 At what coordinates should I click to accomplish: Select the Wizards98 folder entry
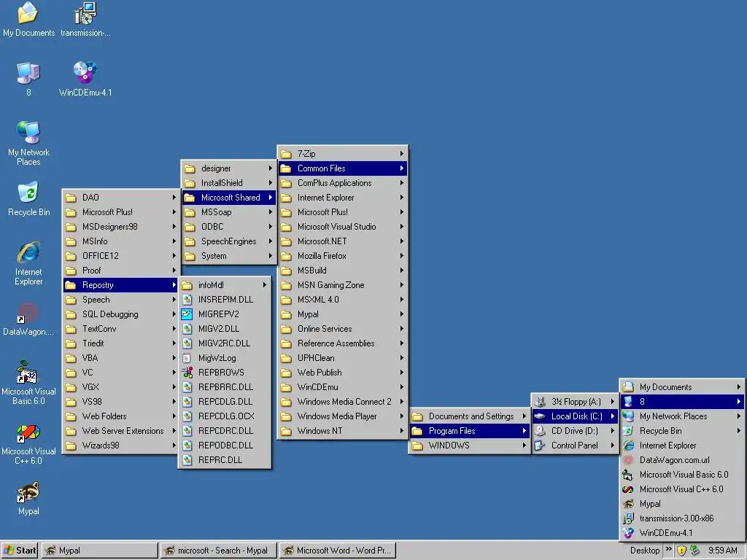pos(120,446)
